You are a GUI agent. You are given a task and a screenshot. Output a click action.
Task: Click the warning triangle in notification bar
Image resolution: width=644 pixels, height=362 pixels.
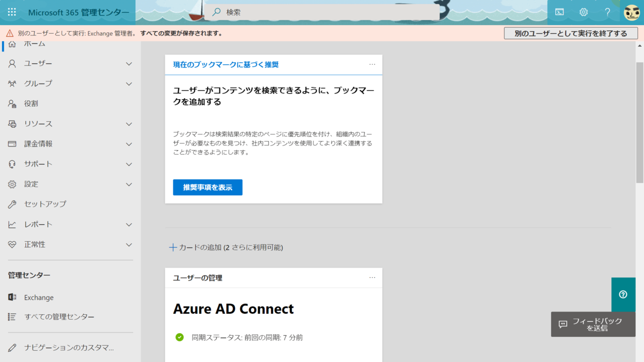point(10,33)
